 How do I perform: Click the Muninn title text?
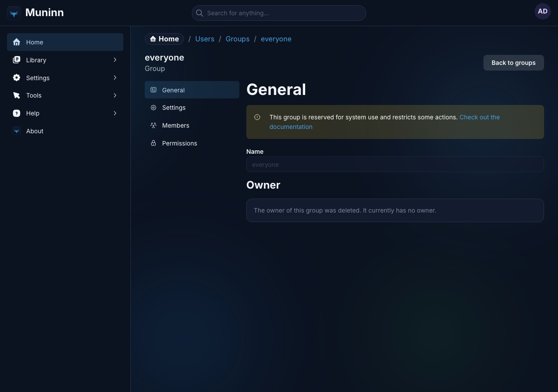[x=44, y=13]
